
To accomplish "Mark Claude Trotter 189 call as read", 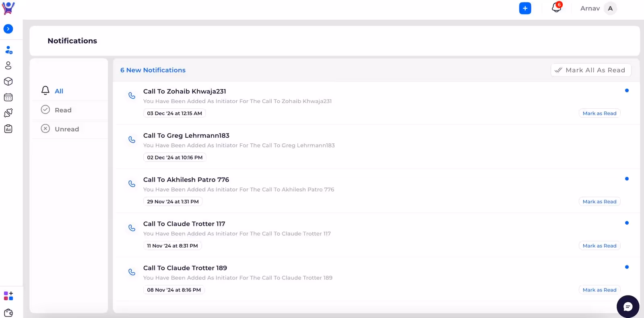I will pyautogui.click(x=599, y=290).
